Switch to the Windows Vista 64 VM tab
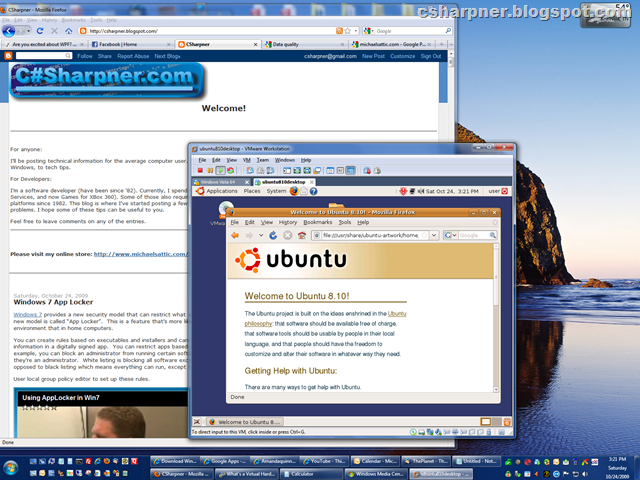Image resolution: width=640 pixels, height=480 pixels. [221, 182]
